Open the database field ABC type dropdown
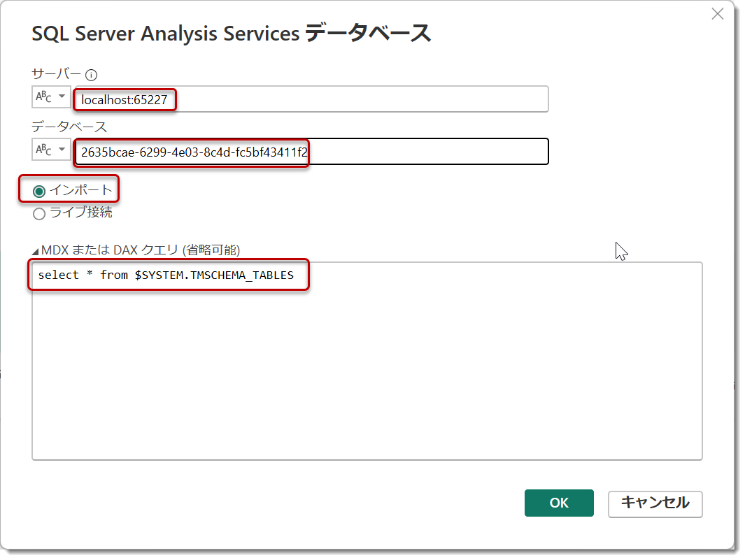This screenshot has height=560, width=745. point(51,150)
